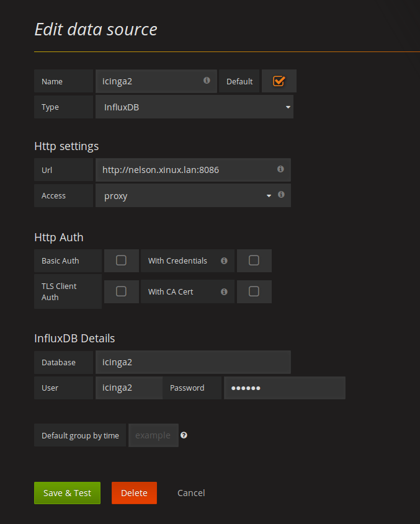This screenshot has height=524, width=420.
Task: Select the Name field containing icinga2
Action: pos(149,81)
